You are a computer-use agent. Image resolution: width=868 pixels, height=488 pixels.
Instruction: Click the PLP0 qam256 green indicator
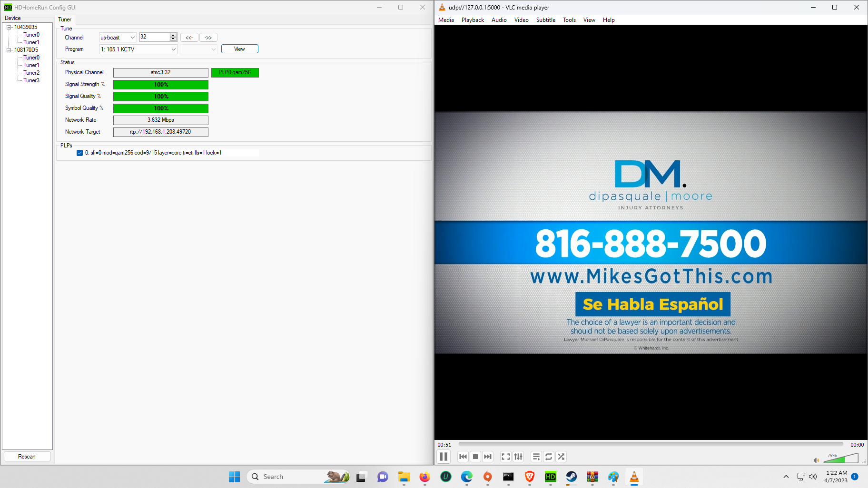coord(235,73)
